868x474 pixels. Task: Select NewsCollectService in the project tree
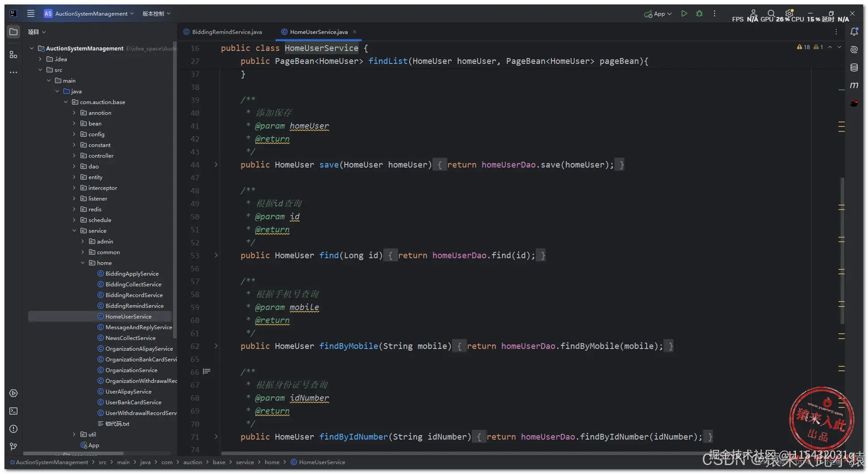[x=127, y=338]
